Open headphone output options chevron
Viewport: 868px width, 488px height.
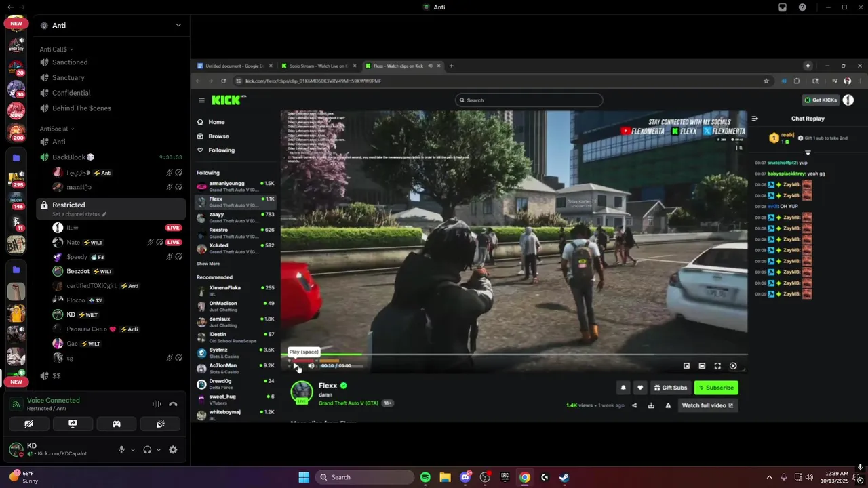(159, 449)
